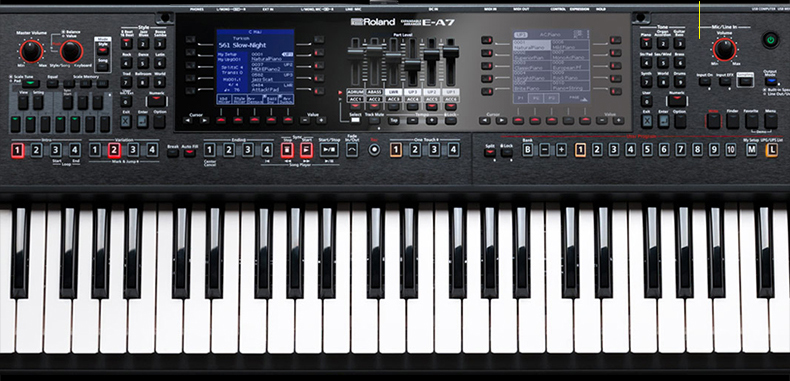This screenshot has width=790, height=381.
Task: Select the Latin style button 6
Action: tap(160, 62)
